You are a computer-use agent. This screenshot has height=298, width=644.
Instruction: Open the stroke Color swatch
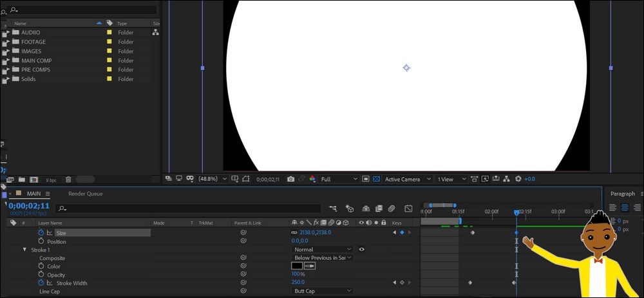click(297, 266)
